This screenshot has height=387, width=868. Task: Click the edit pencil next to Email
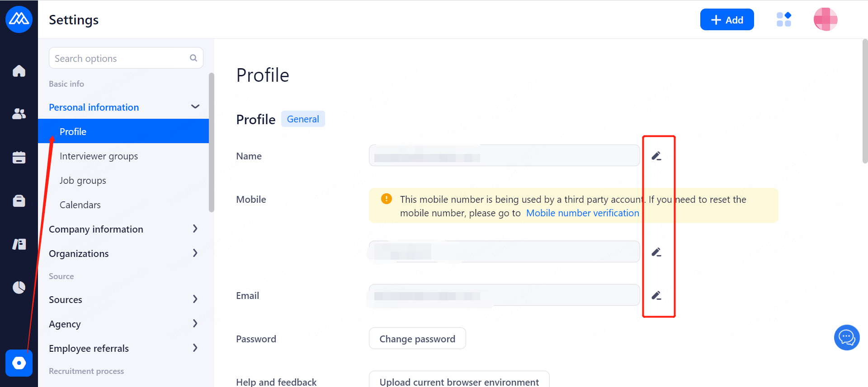point(656,295)
